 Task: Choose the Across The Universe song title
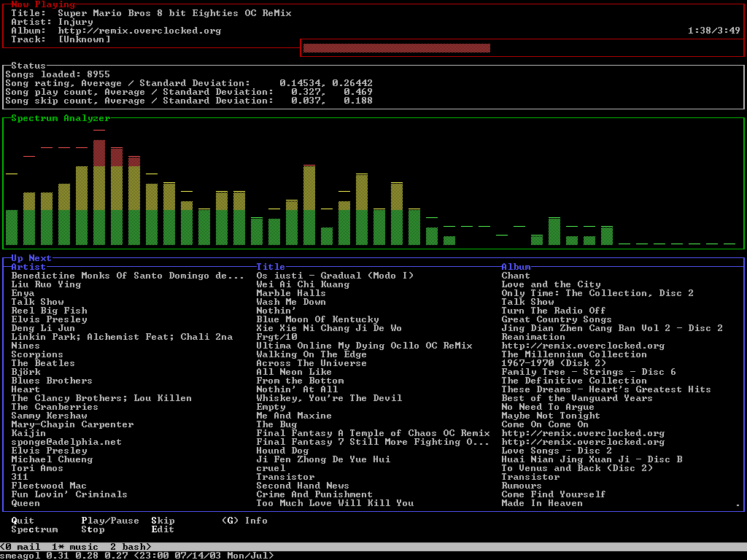(311, 363)
